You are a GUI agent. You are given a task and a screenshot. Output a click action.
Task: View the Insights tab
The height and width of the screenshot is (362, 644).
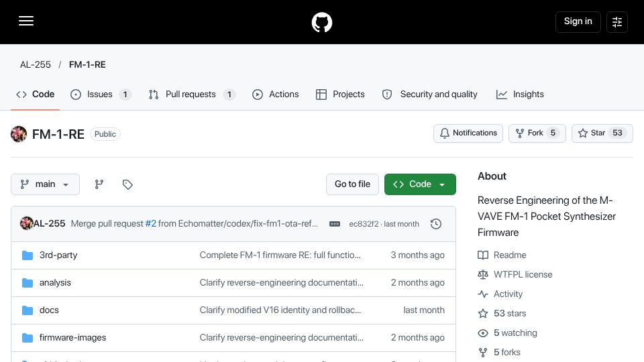tap(520, 95)
